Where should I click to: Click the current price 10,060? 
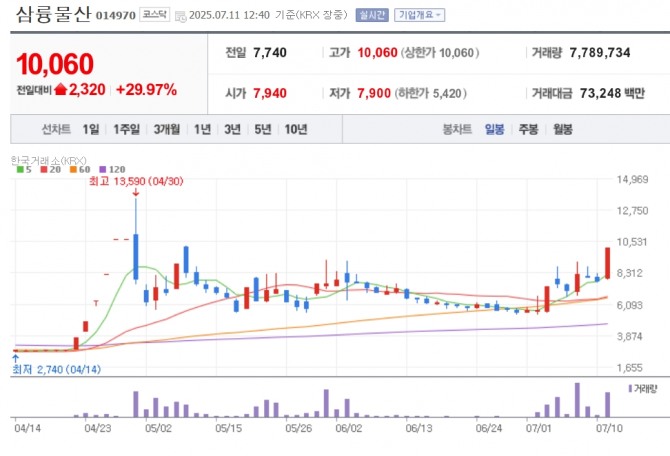point(55,64)
